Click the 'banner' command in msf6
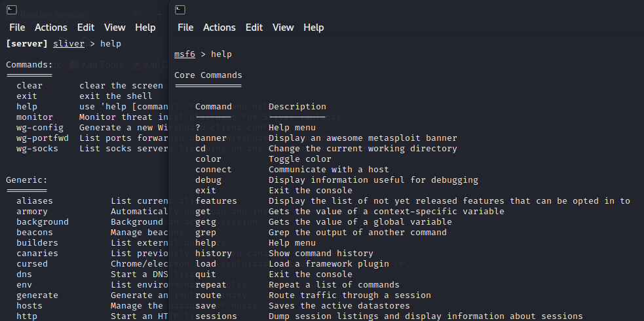 point(211,138)
